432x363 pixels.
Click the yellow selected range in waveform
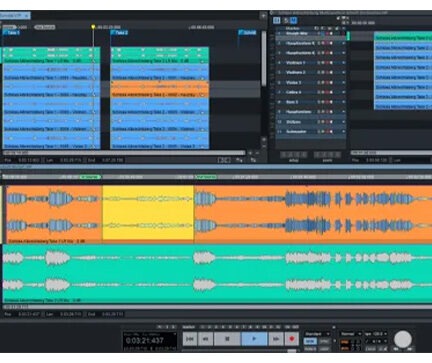pyautogui.click(x=148, y=212)
